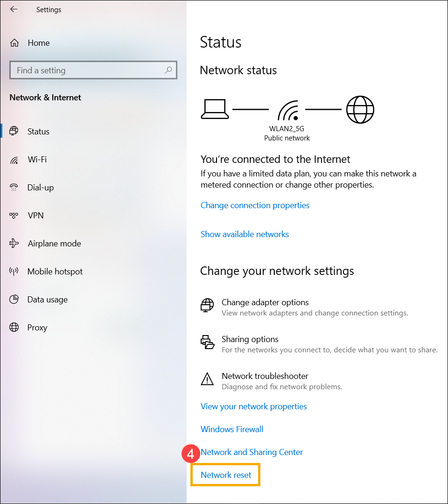Select Status in the sidebar
The image size is (448, 504).
click(x=38, y=132)
